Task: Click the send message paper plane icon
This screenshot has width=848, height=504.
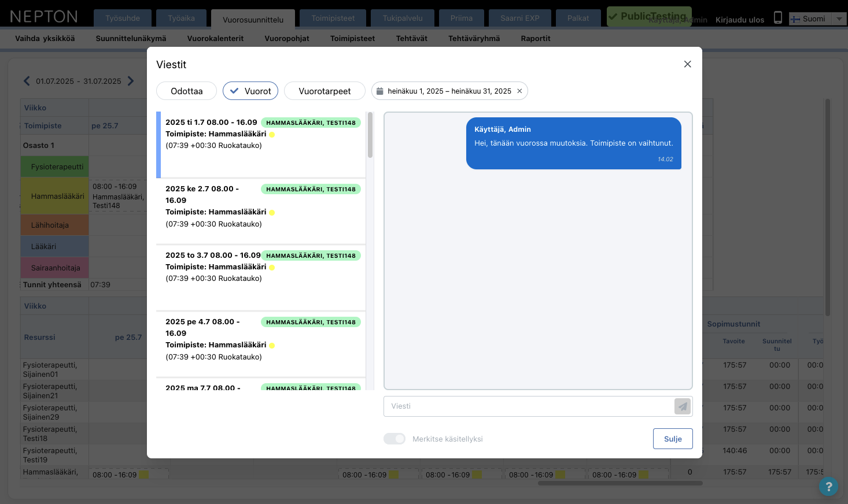Action: pos(683,406)
